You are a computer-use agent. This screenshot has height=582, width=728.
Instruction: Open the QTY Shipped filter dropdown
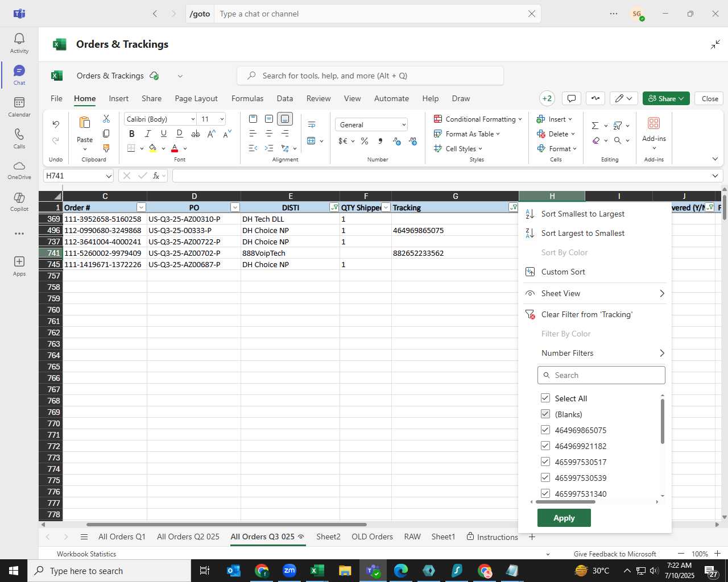coord(386,207)
